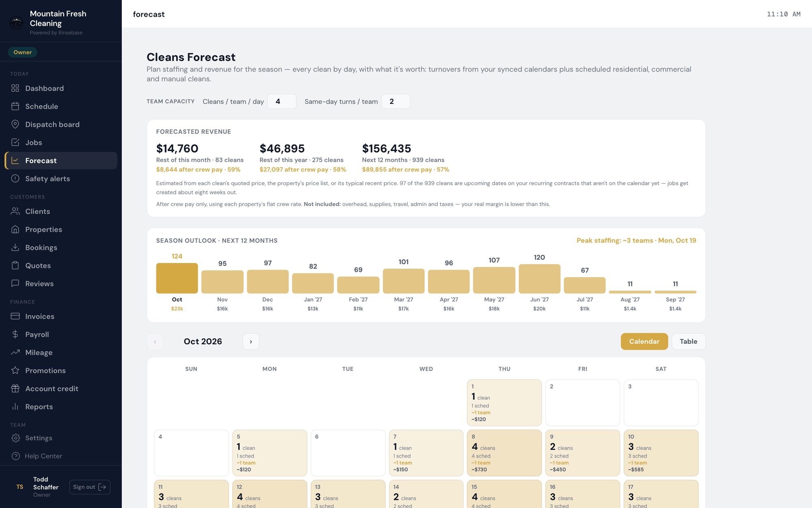
Task: Click the Peak staffing Mon, Oct 19 text
Action: 636,240
